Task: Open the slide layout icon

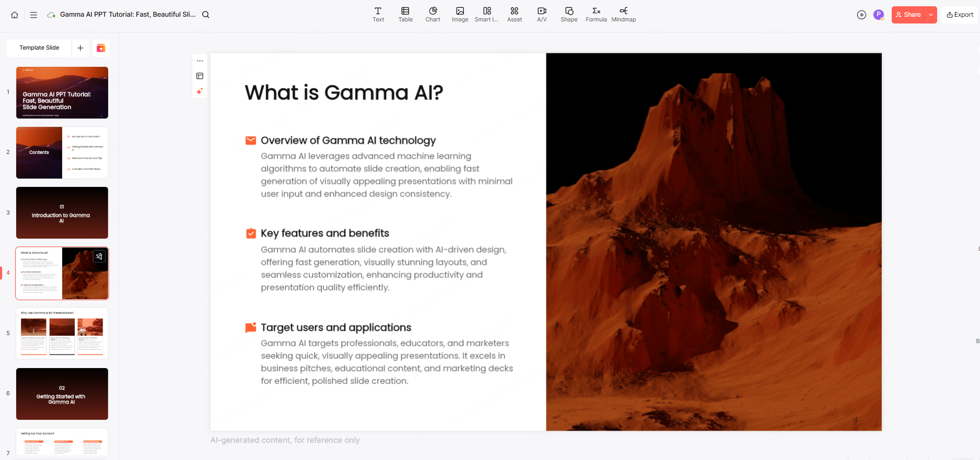Action: point(200,76)
